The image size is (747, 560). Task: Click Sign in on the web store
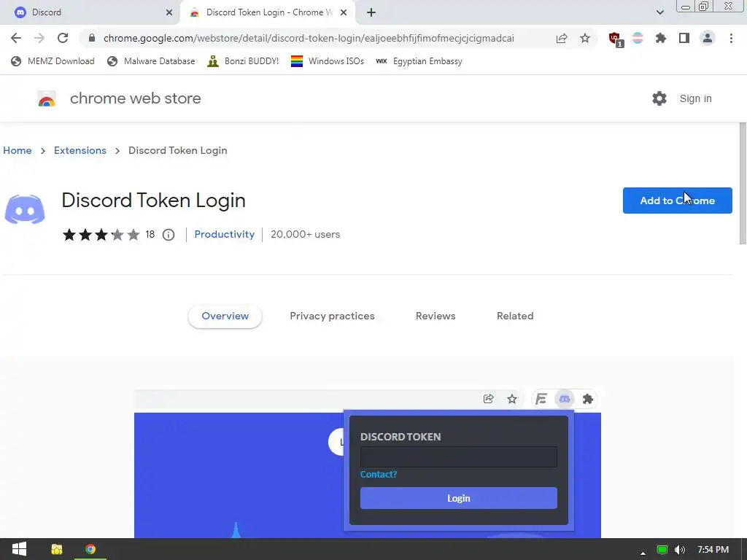pyautogui.click(x=695, y=98)
